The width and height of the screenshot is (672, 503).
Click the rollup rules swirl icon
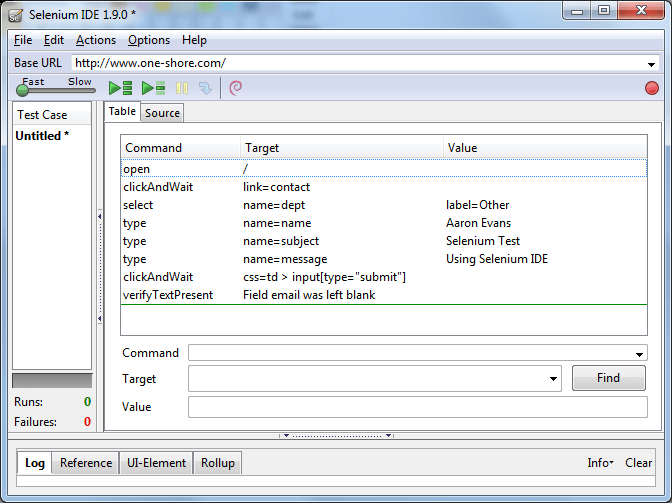click(x=235, y=88)
